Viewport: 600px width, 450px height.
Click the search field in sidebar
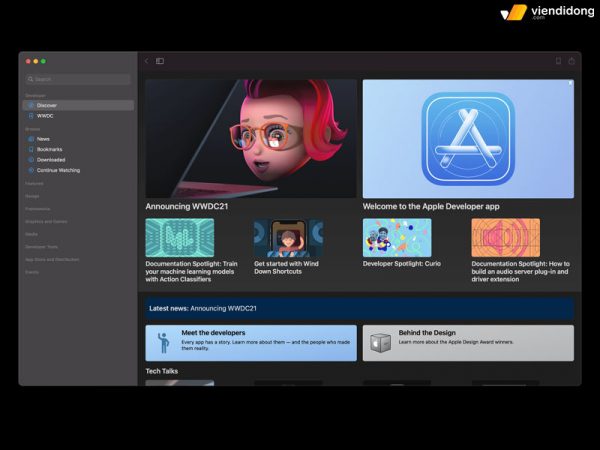pos(78,79)
